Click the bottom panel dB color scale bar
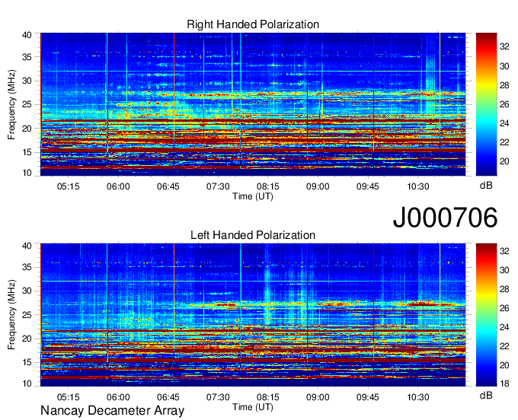Viewport: 518px width, 420px height. 486,315
